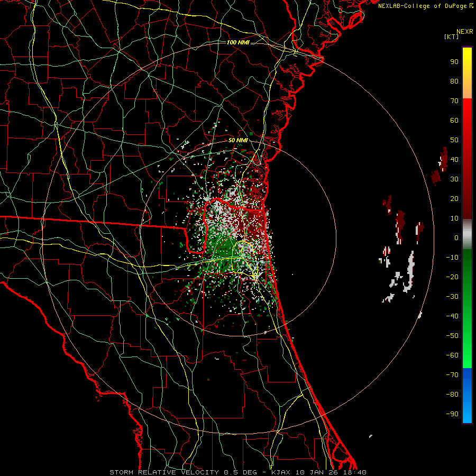Click the -60 knot scale value
This screenshot has height=476, width=476.
click(x=452, y=355)
